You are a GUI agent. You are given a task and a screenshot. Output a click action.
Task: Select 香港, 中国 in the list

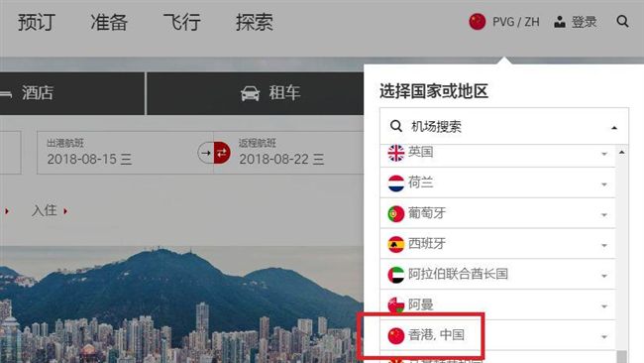(497, 335)
